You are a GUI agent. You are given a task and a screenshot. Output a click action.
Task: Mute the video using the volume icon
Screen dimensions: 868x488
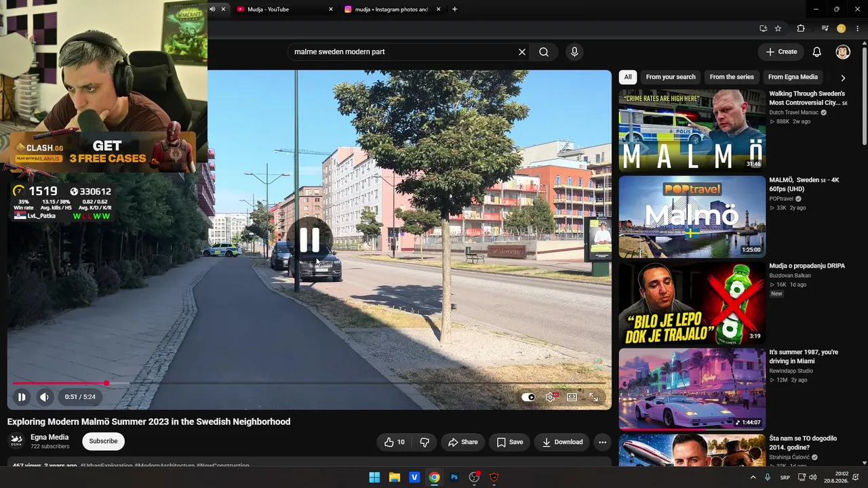(x=44, y=397)
